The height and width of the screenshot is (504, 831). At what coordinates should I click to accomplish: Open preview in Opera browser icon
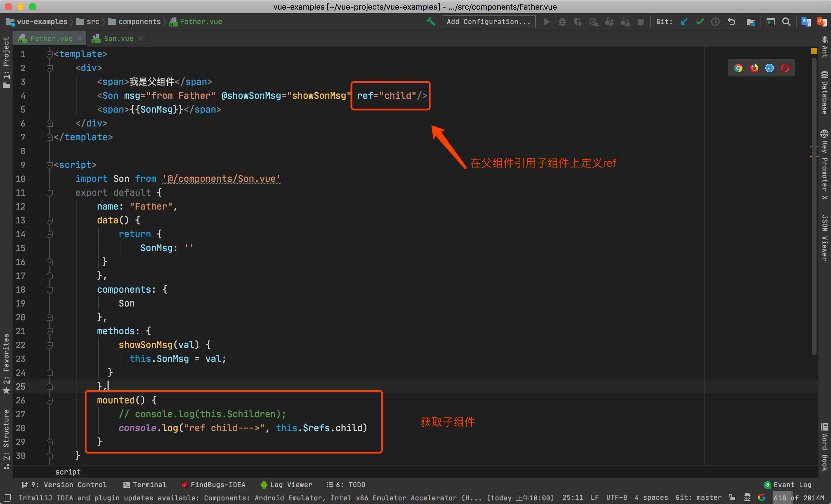[x=785, y=68]
